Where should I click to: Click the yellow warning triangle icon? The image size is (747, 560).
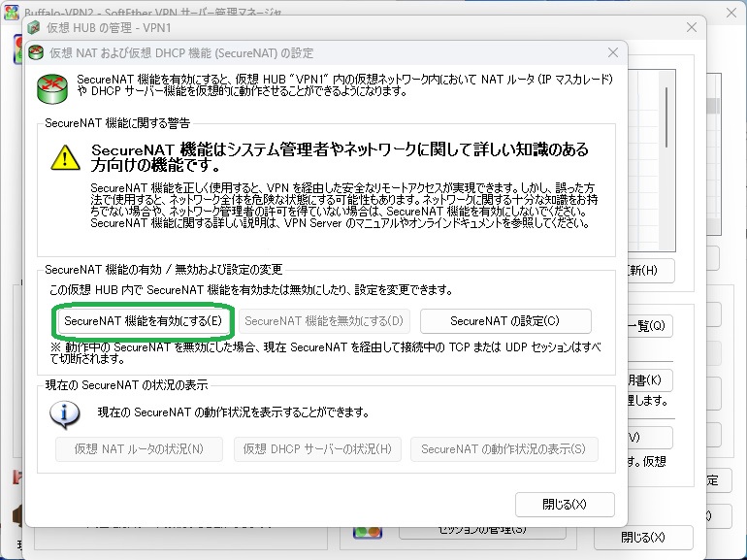[x=65, y=157]
